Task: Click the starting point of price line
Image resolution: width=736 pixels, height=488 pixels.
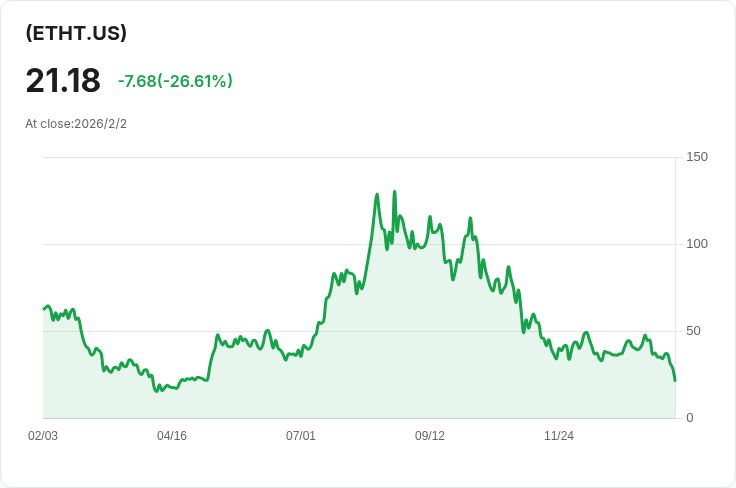Action: click(x=44, y=309)
